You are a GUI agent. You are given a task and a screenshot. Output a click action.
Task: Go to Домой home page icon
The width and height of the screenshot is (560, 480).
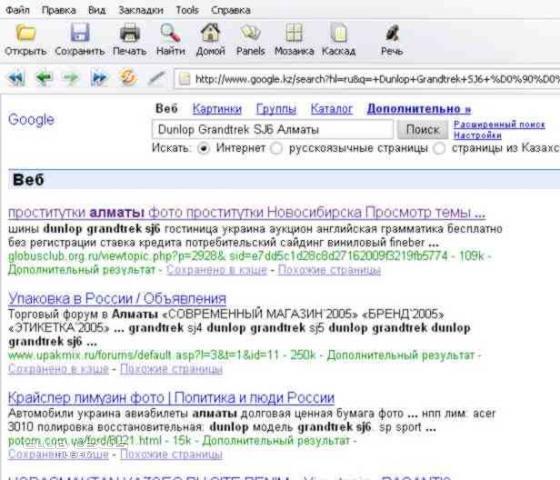(210, 33)
